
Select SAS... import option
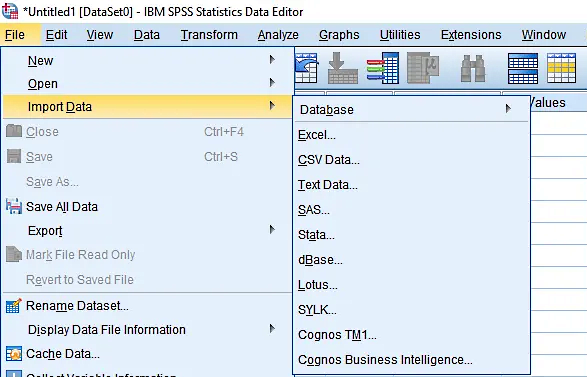coord(411,210)
